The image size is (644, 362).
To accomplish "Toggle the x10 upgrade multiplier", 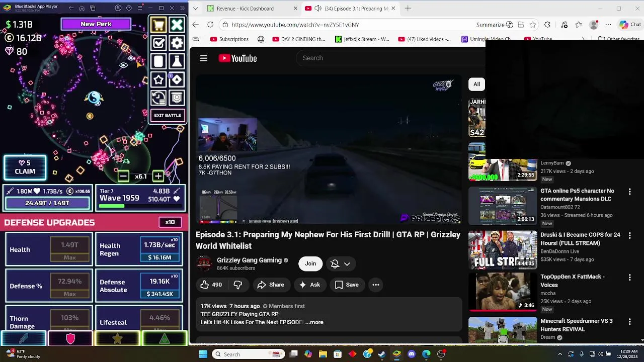I will pyautogui.click(x=170, y=222).
